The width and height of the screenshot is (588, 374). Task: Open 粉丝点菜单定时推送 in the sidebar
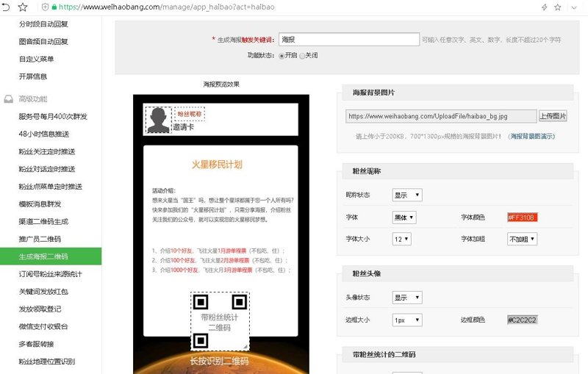click(x=51, y=187)
